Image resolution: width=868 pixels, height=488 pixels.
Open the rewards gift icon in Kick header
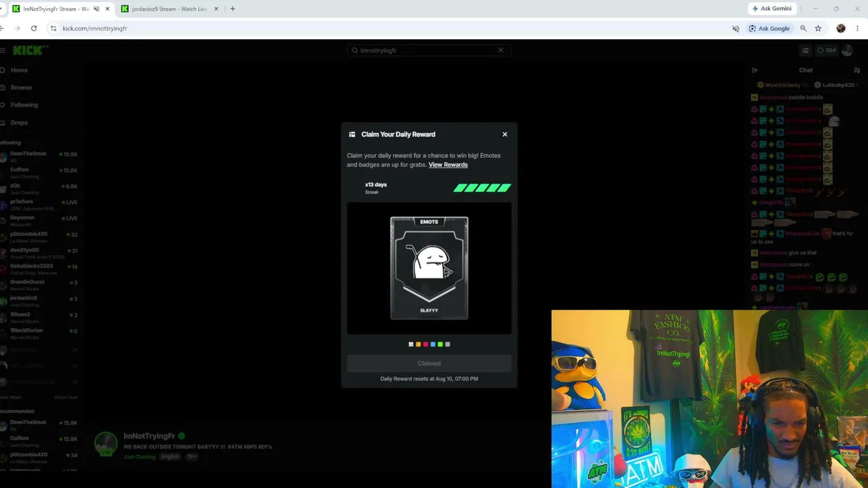pyautogui.click(x=806, y=50)
